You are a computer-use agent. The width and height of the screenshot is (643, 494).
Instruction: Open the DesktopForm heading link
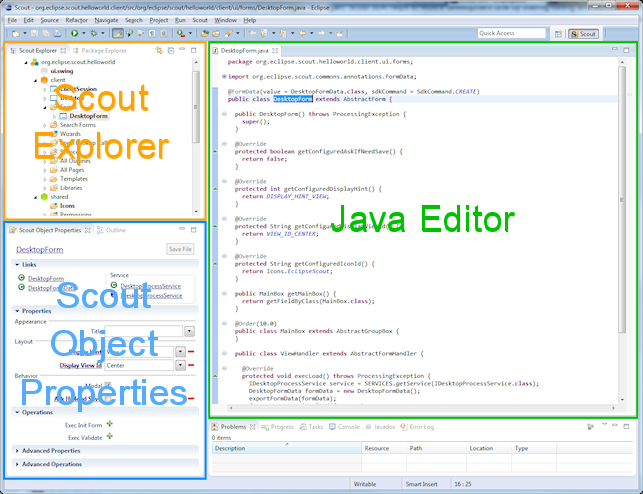[x=40, y=250]
